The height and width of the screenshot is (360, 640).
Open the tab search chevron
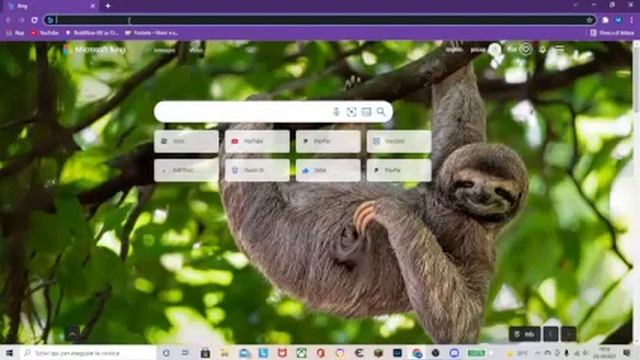[x=576, y=5]
